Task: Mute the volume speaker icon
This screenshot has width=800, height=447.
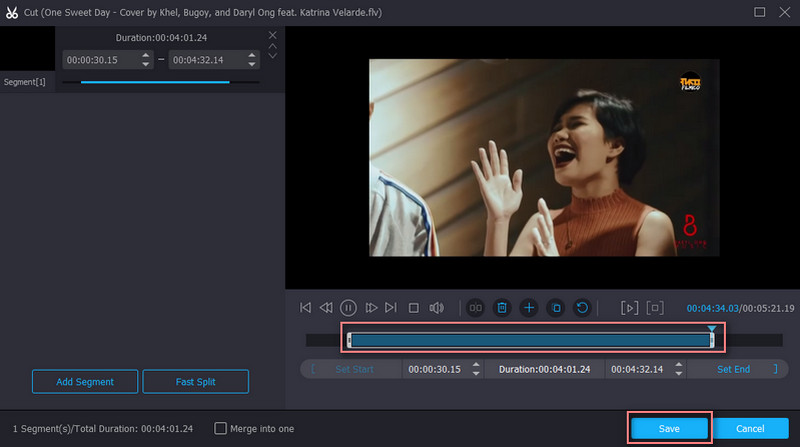Action: (x=436, y=308)
